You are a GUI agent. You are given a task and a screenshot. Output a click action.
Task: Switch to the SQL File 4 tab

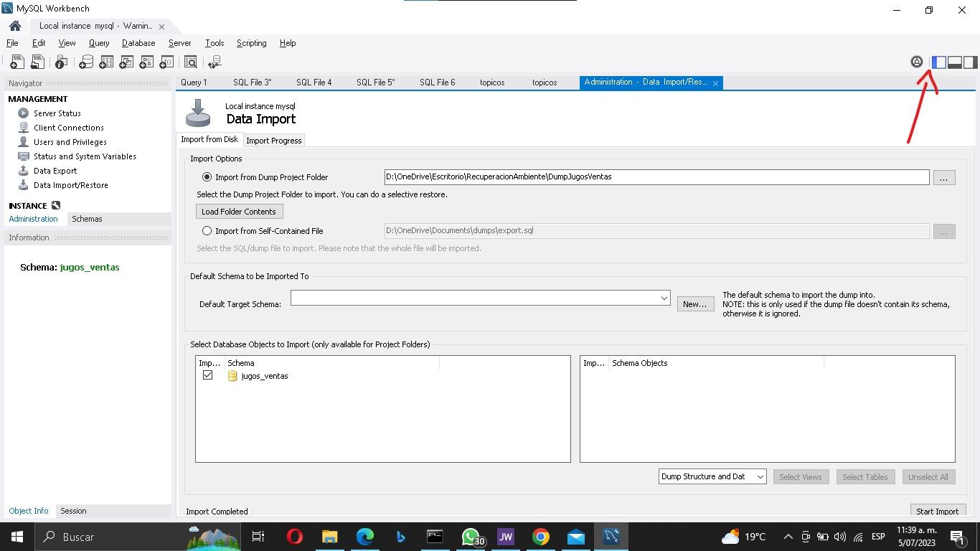(314, 83)
